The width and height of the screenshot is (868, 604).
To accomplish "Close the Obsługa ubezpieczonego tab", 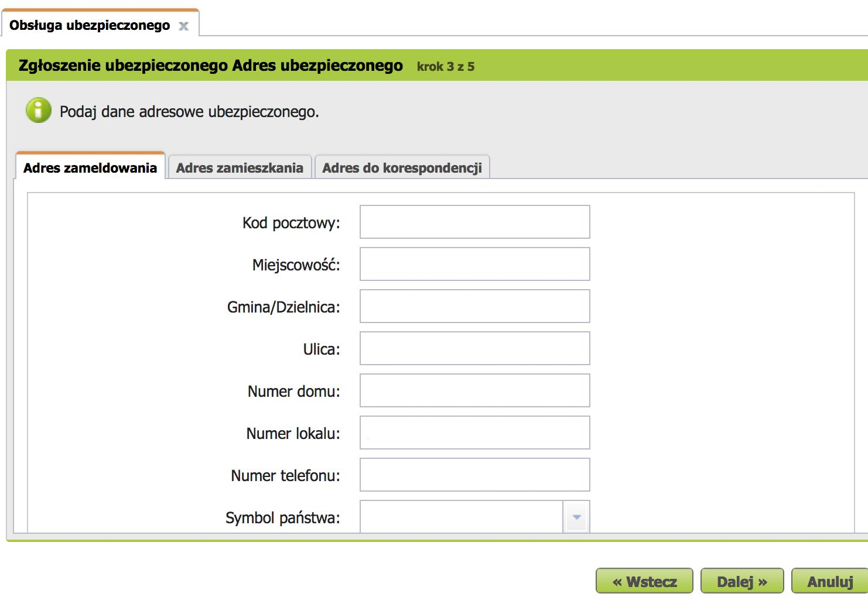I will tap(183, 26).
